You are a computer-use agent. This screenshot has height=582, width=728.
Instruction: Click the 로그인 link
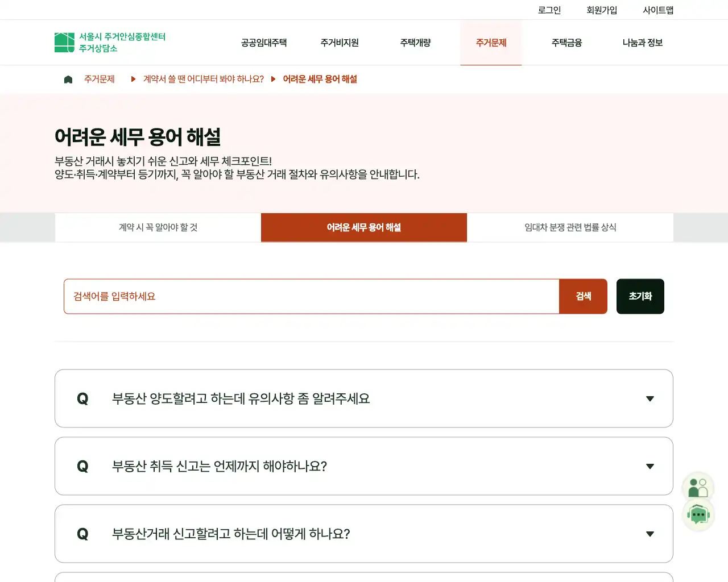549,10
